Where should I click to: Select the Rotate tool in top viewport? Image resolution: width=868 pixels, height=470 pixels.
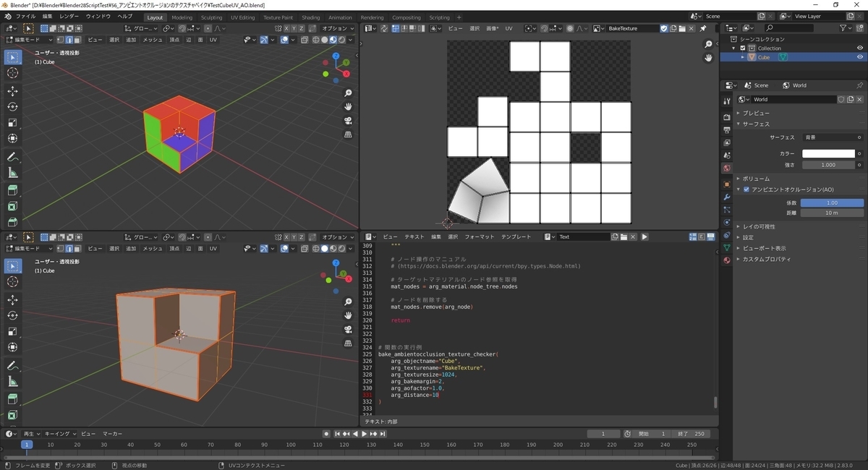[13, 107]
